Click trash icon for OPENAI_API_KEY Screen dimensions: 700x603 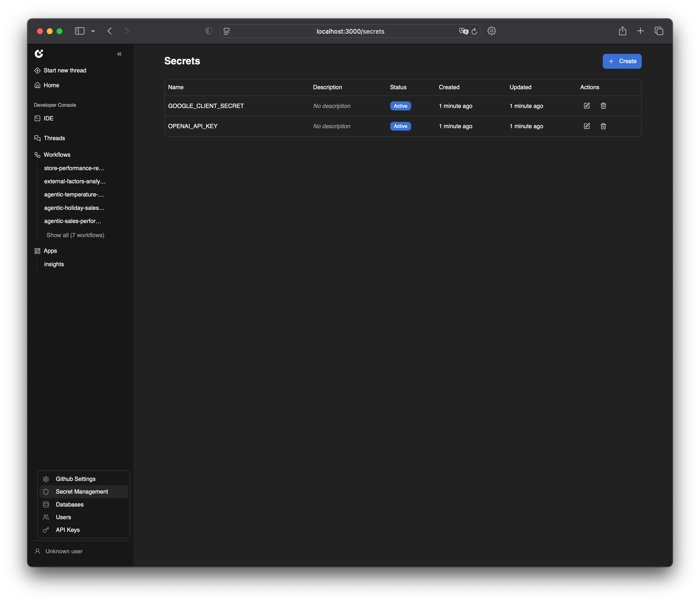pos(603,126)
